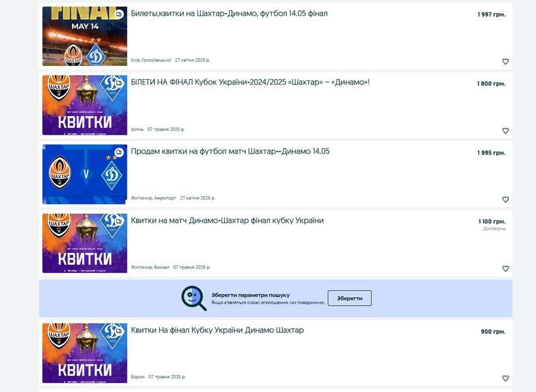The height and width of the screenshot is (392, 536).
Task: Open listing Квитки На фінал Кубку України
Action: 218,330
